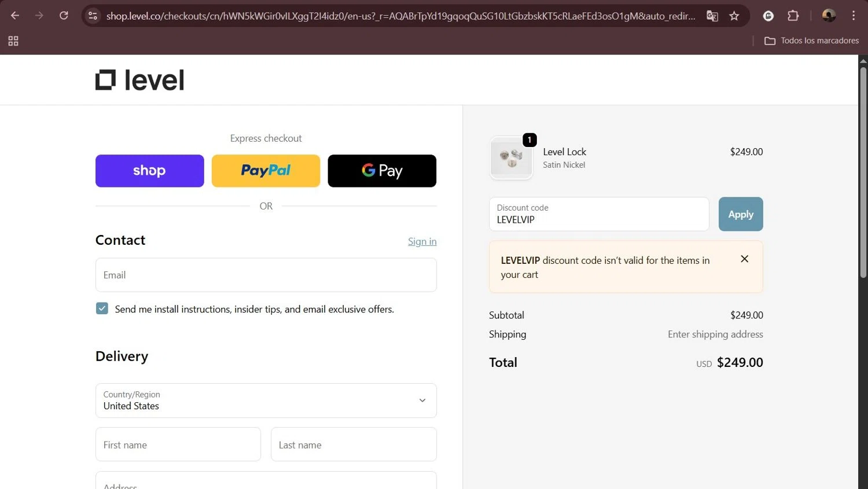Open the Todos los marcadores folder

[811, 41]
